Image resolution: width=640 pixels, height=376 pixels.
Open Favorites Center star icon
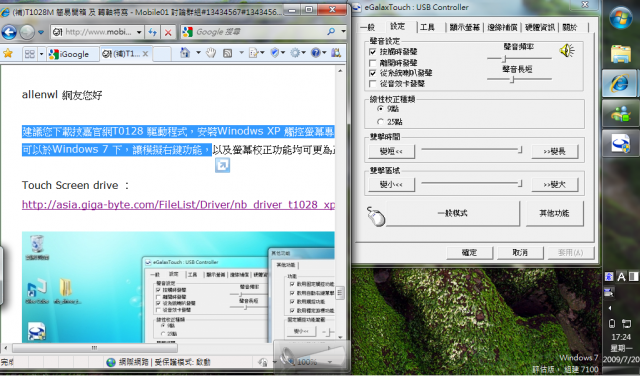8,53
